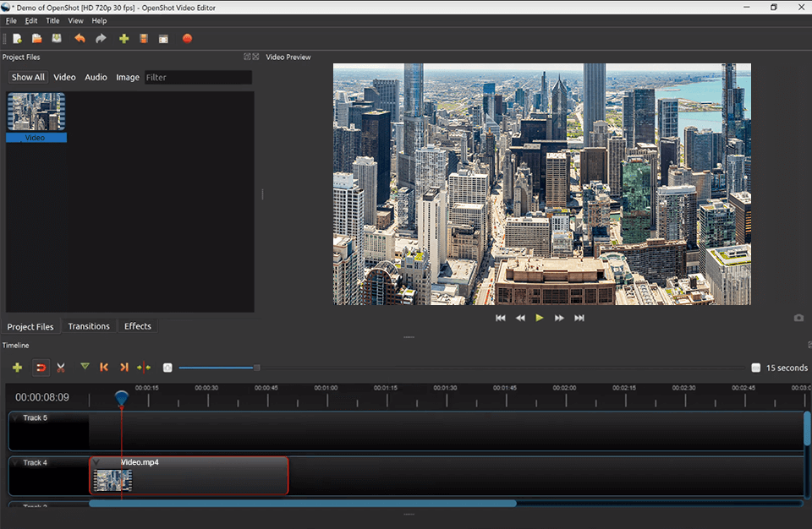Open a project using the folder icon

37,38
